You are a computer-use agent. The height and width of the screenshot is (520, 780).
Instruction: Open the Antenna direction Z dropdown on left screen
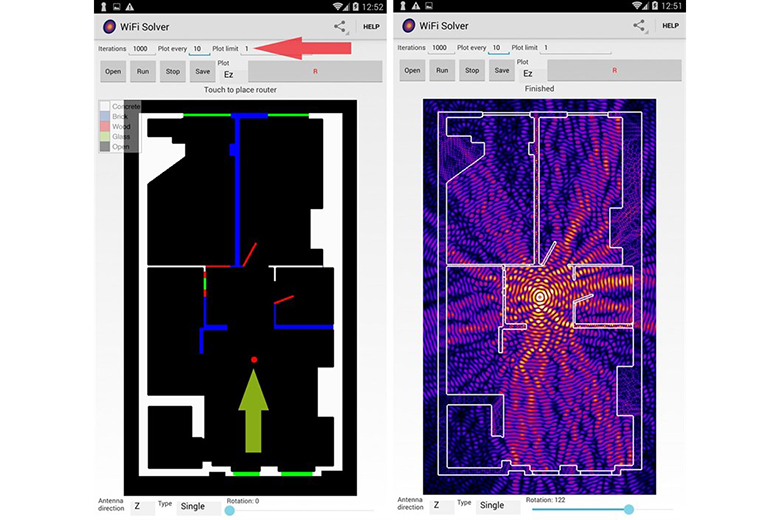tap(142, 506)
